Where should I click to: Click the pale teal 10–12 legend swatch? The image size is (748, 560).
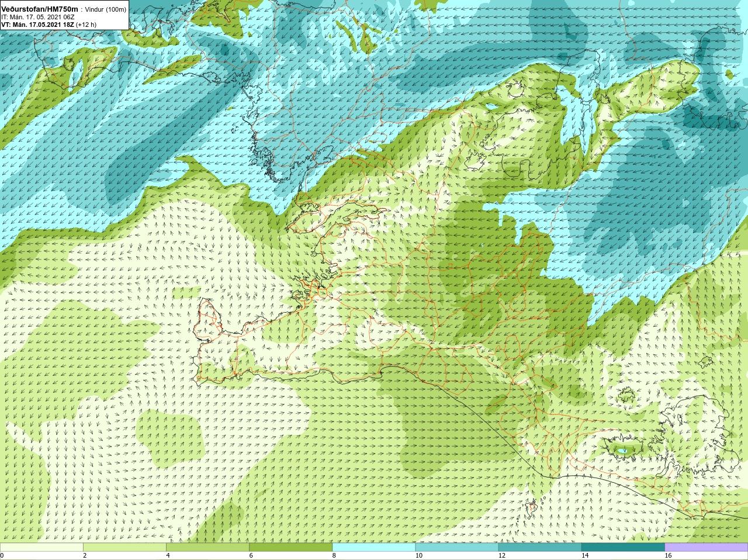(457, 547)
